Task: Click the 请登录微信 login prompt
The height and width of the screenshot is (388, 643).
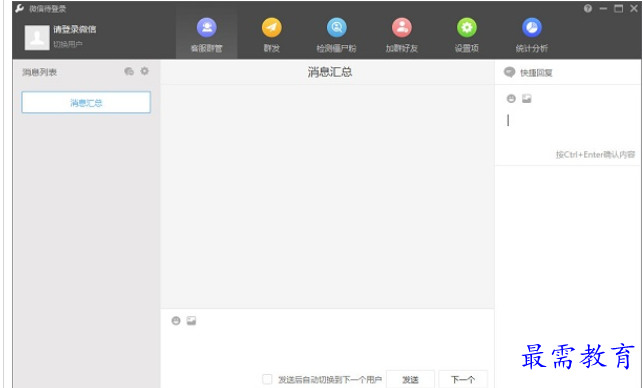Action: tap(75, 29)
